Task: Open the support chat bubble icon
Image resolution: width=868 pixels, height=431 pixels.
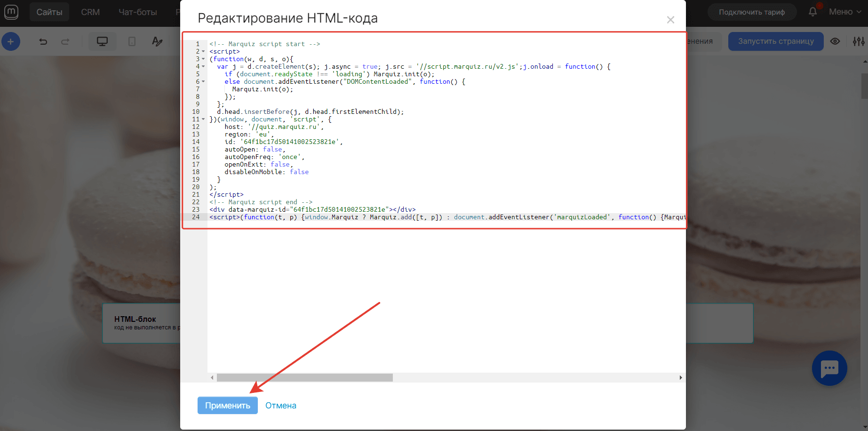Action: pyautogui.click(x=829, y=368)
